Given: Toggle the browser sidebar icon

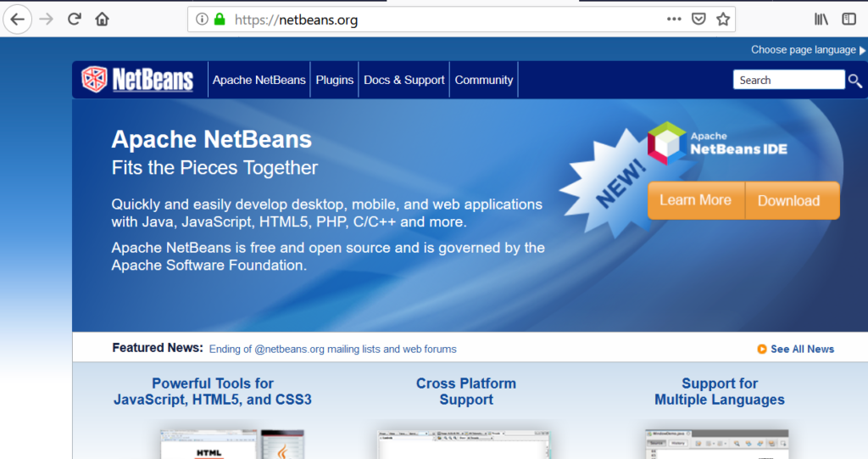Looking at the screenshot, I should (x=849, y=19).
